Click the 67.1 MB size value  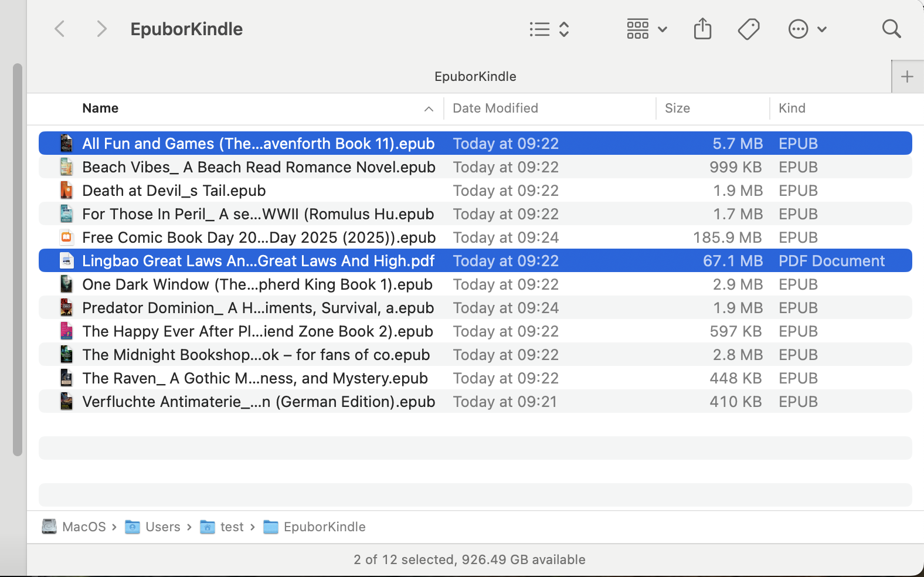(733, 261)
